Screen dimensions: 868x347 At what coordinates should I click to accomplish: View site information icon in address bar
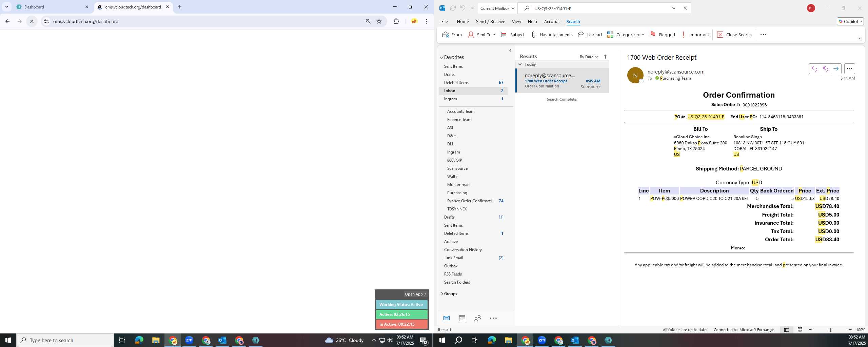(x=46, y=21)
